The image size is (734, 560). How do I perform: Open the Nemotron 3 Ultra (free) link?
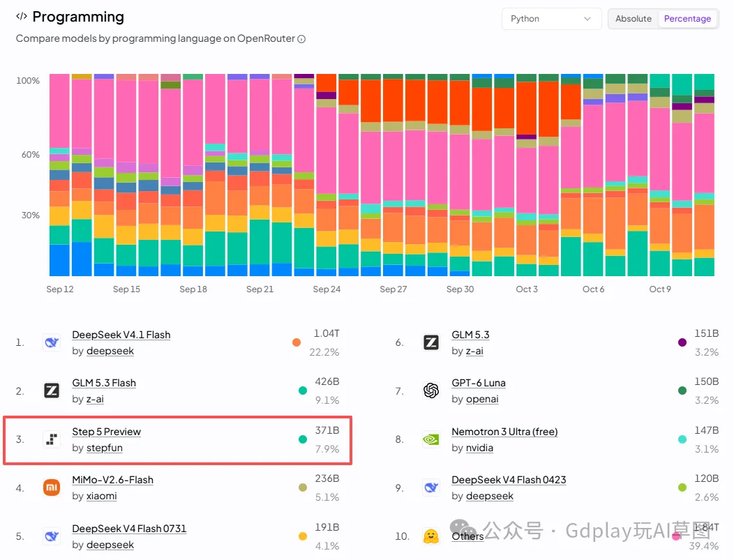tap(504, 432)
